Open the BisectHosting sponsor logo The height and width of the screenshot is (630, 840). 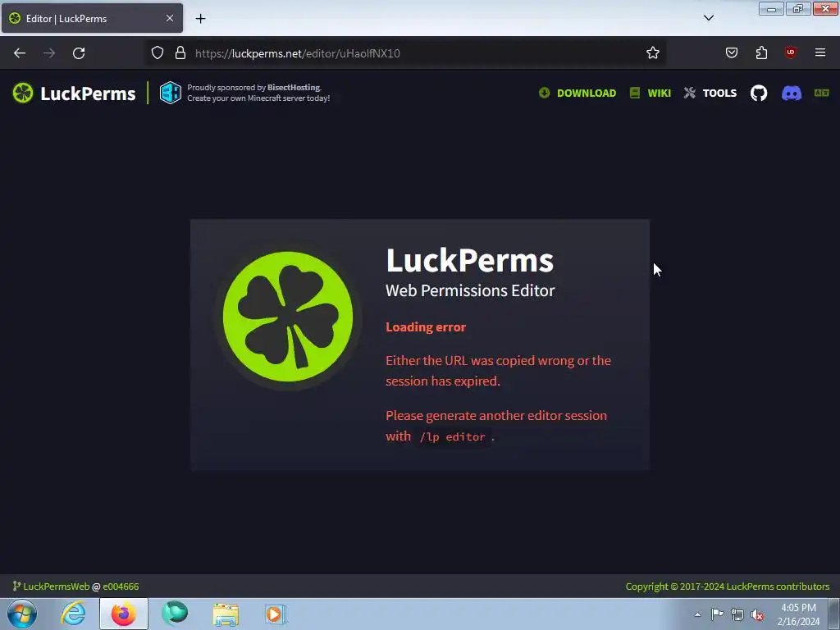coord(171,93)
